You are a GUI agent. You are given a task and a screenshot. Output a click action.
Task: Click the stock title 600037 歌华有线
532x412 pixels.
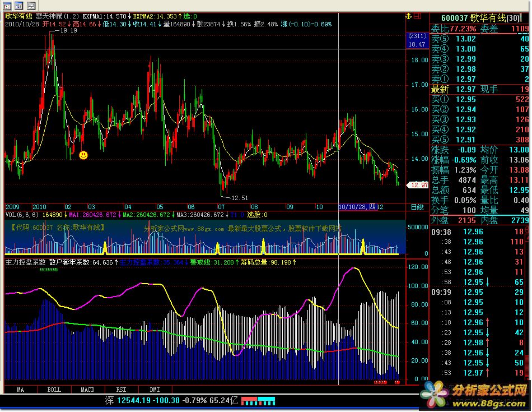(x=473, y=18)
